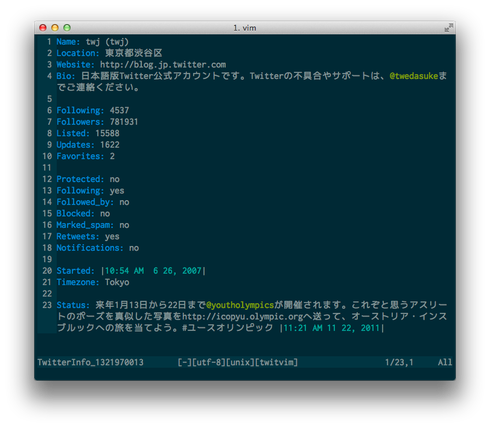Click the status timestamp '11:21 AM 11 22, 2011'

tap(332, 328)
